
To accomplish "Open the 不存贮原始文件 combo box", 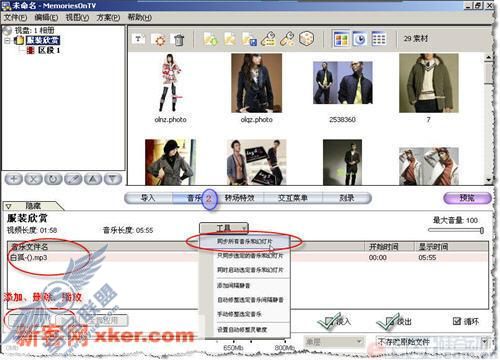I will click(432, 342).
